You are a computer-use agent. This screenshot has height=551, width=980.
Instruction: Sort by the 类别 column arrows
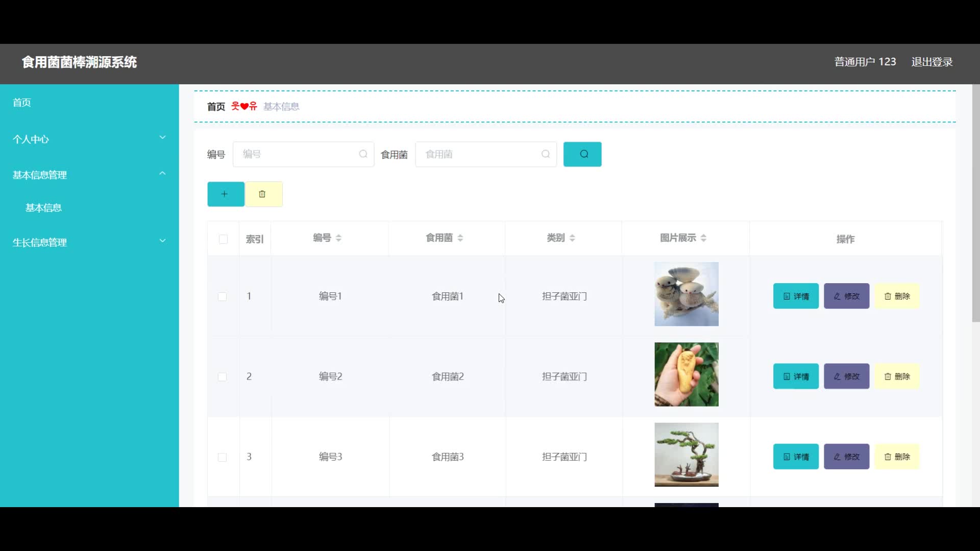572,238
